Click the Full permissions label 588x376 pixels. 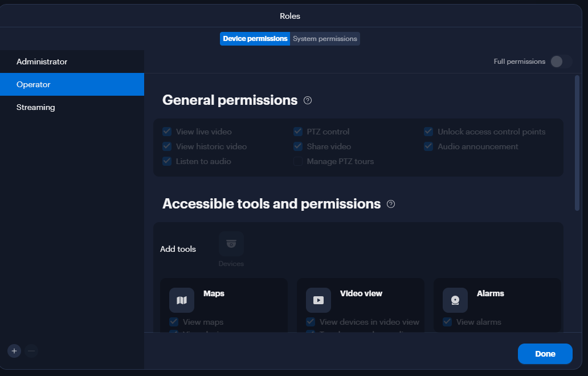[x=520, y=62]
